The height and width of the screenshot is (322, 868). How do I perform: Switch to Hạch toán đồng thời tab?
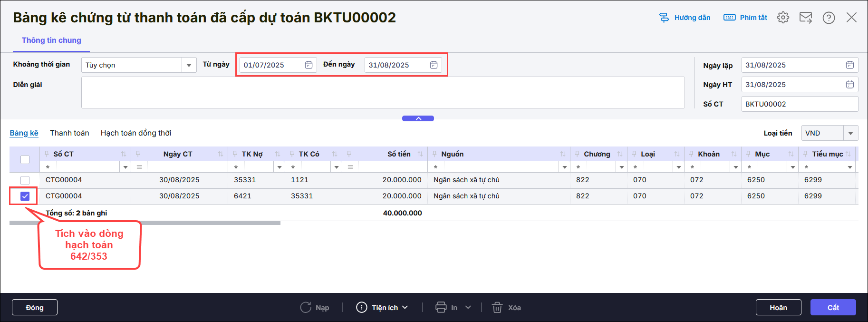pos(135,133)
